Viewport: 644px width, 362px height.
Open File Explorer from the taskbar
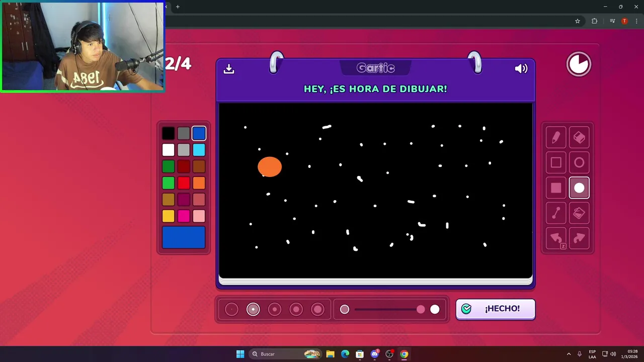point(330,354)
